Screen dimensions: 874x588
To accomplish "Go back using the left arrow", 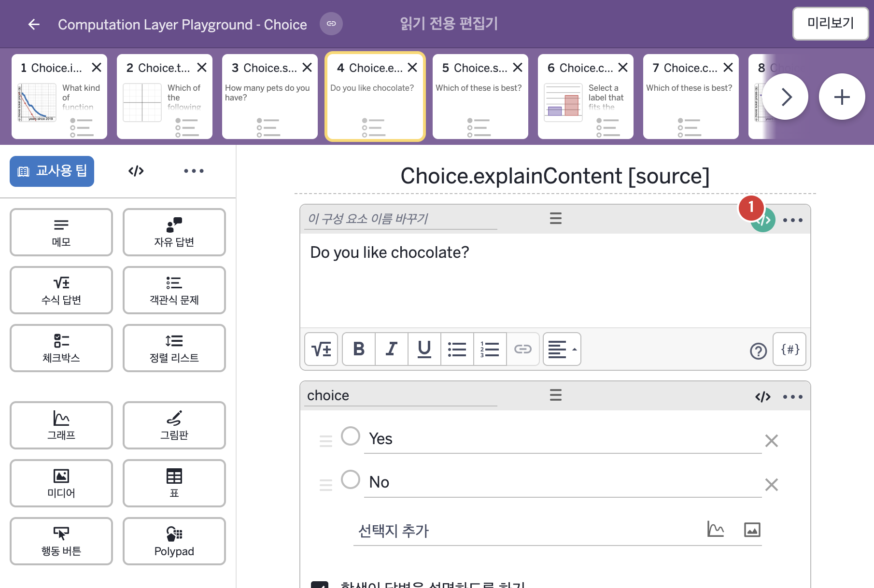I will [34, 24].
